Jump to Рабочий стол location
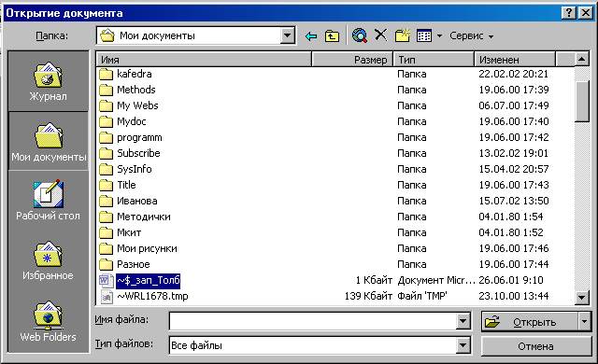This screenshot has height=364, width=598. (x=48, y=201)
